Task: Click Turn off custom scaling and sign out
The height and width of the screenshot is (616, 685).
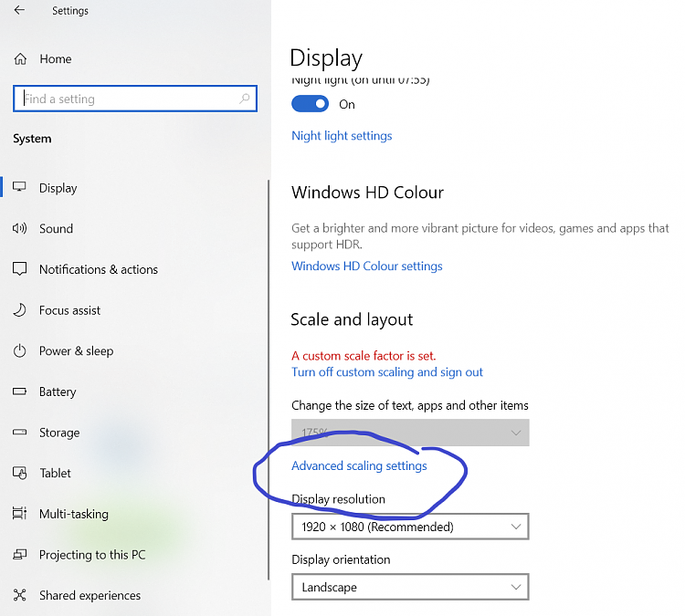Action: [x=387, y=372]
